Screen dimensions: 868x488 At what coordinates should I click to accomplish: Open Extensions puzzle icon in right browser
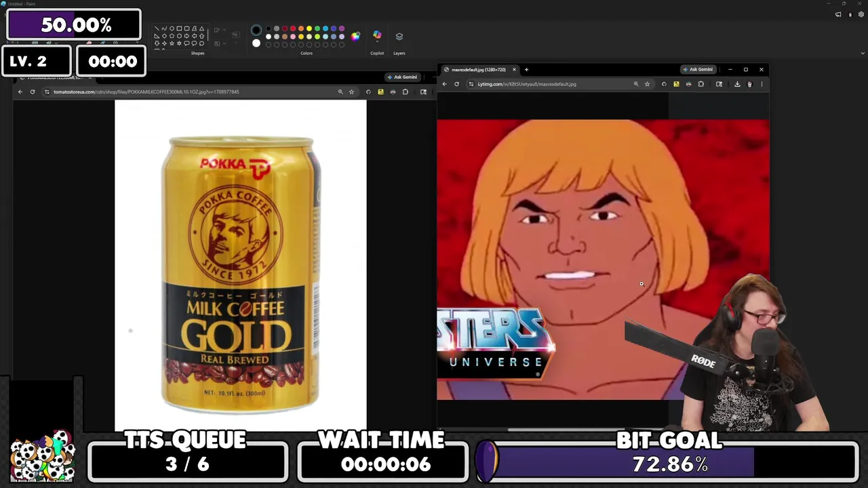pyautogui.click(x=701, y=84)
